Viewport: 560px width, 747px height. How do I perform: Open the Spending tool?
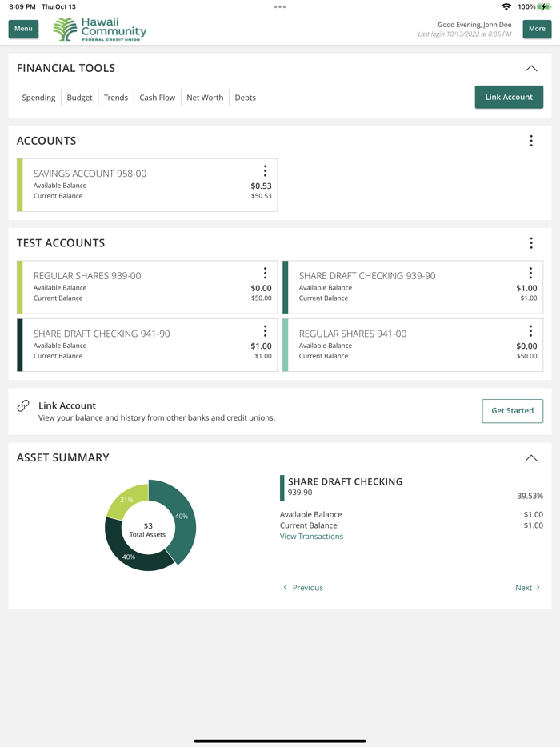pos(38,98)
